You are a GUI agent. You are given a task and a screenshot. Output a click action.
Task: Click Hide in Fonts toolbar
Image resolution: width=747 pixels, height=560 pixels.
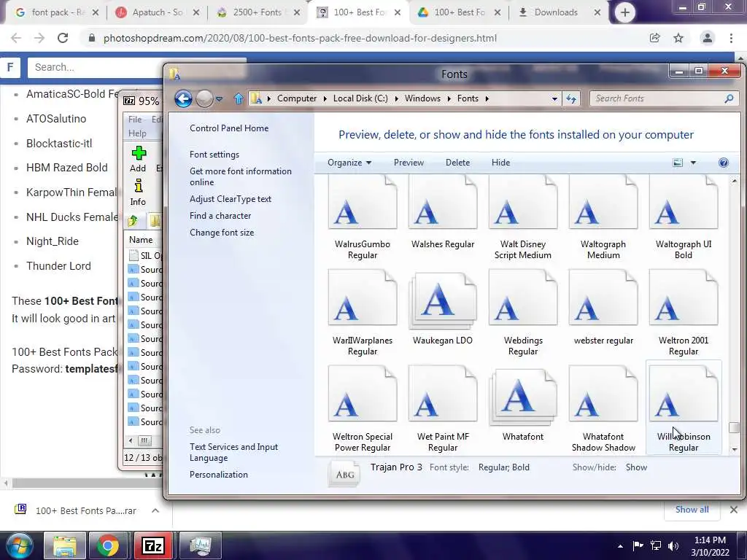point(500,163)
